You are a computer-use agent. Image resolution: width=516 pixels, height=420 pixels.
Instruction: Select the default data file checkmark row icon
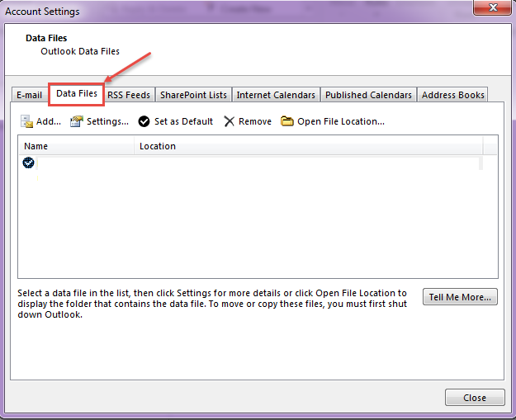pyautogui.click(x=28, y=163)
